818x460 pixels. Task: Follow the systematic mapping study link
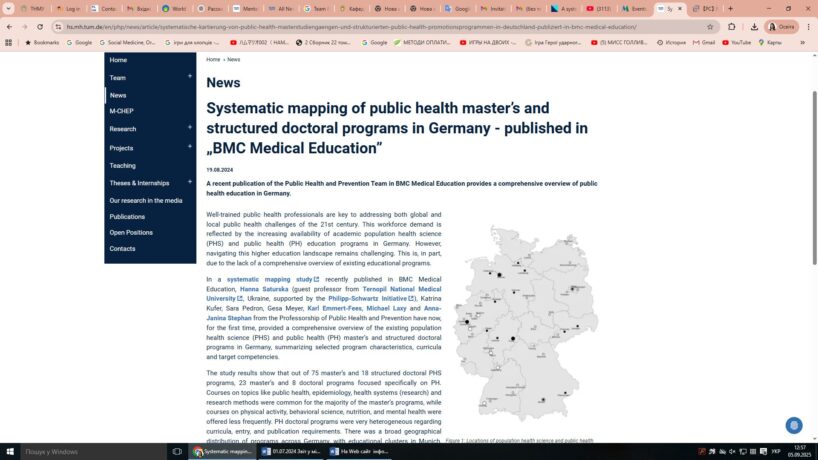tap(270, 279)
